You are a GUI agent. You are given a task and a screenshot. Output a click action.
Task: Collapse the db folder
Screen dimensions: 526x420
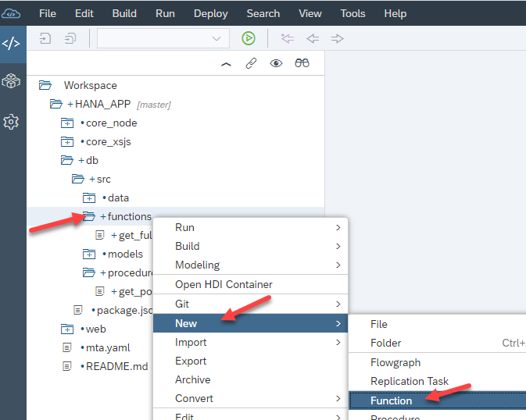[66, 160]
